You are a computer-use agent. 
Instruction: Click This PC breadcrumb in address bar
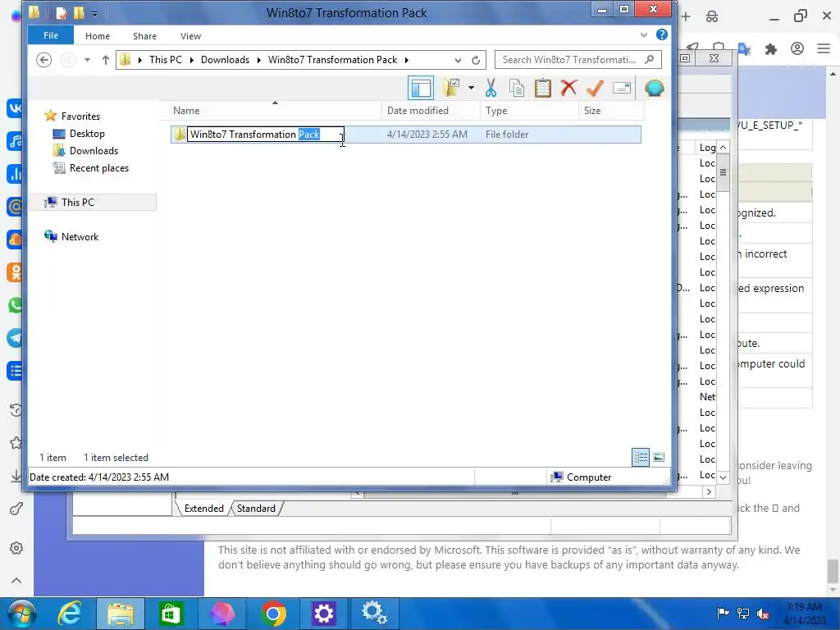(166, 59)
